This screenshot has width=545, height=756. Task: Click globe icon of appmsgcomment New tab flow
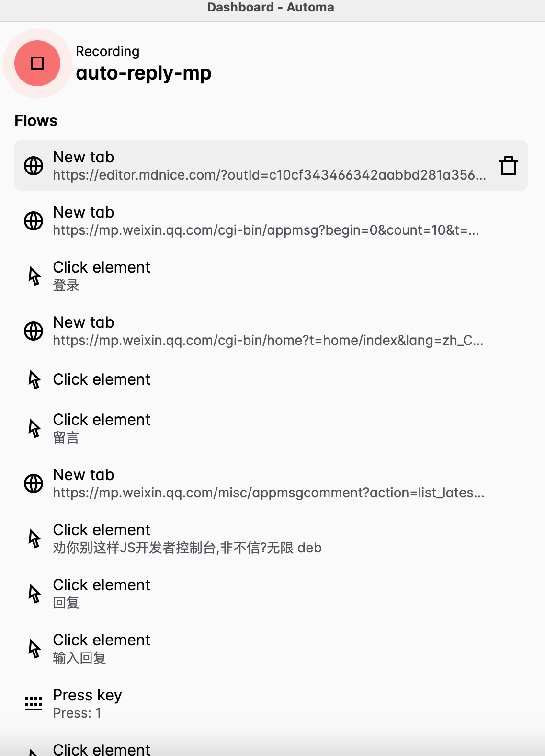[x=34, y=483]
